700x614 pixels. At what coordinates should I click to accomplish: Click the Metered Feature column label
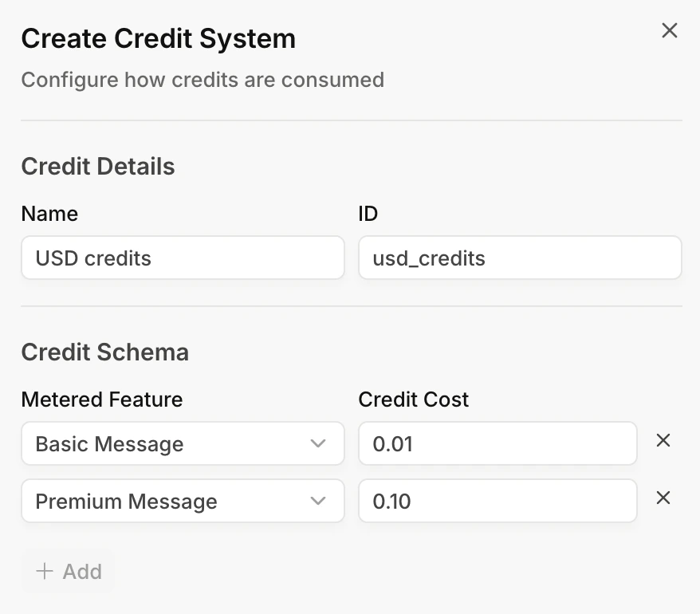(x=102, y=399)
